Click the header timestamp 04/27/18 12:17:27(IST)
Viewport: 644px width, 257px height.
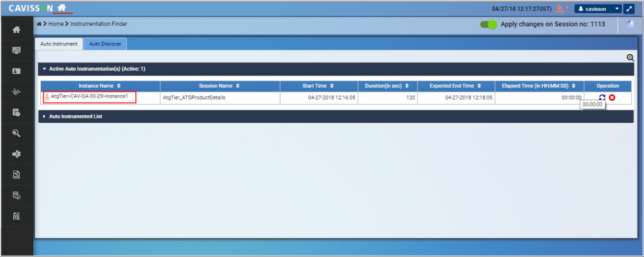point(521,9)
